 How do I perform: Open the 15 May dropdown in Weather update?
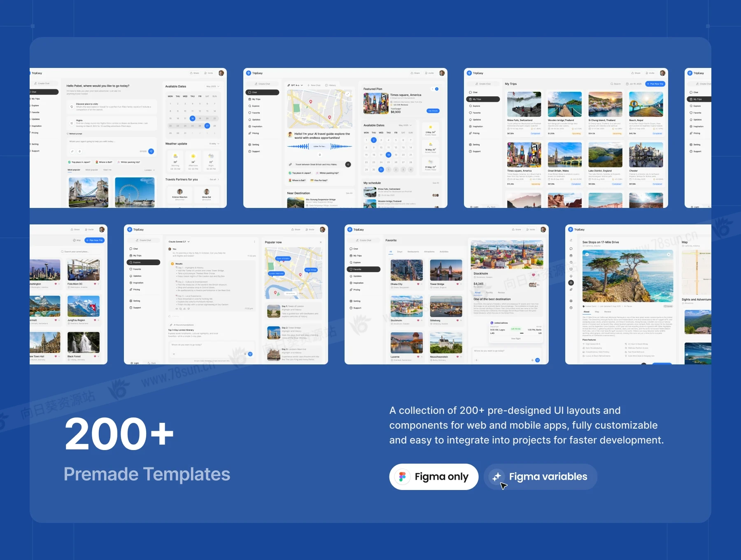214,144
